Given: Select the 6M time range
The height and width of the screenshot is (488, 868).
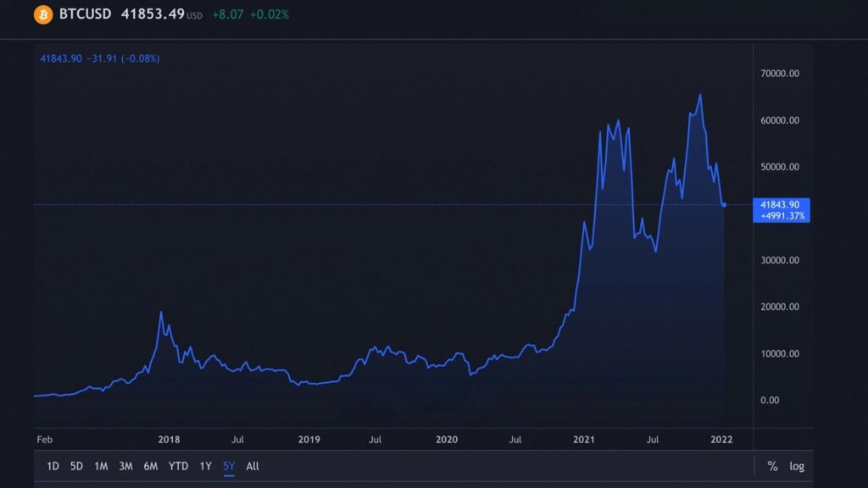Looking at the screenshot, I should (151, 467).
